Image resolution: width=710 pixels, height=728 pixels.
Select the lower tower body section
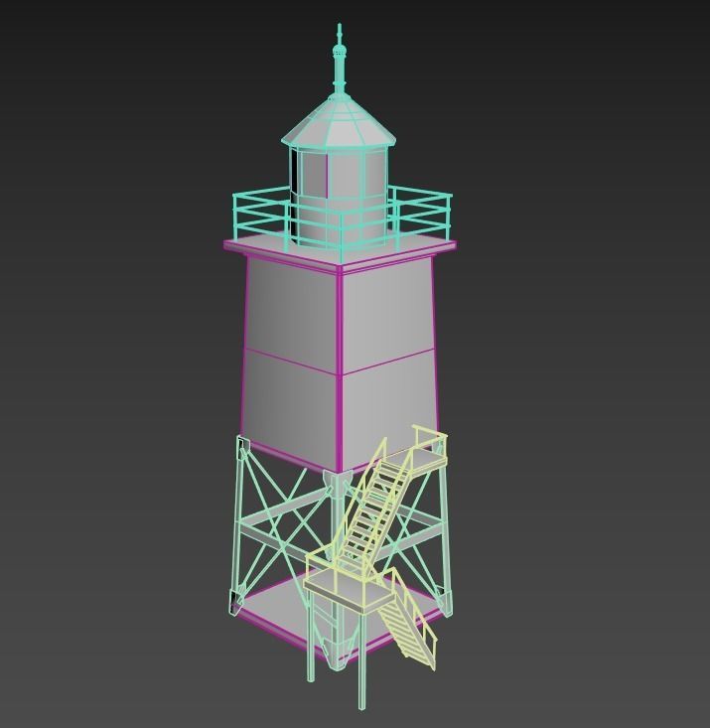[341, 413]
